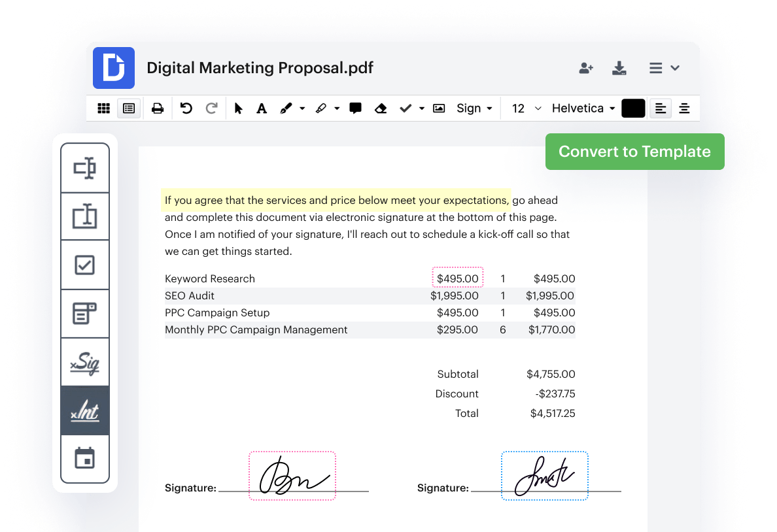Screen dimensions: 777x532
Task: Select the initials field in sidebar
Action: (85, 410)
